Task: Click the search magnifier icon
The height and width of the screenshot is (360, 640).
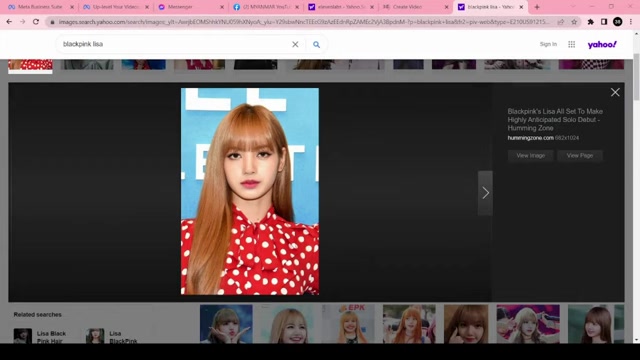Action: pyautogui.click(x=316, y=44)
